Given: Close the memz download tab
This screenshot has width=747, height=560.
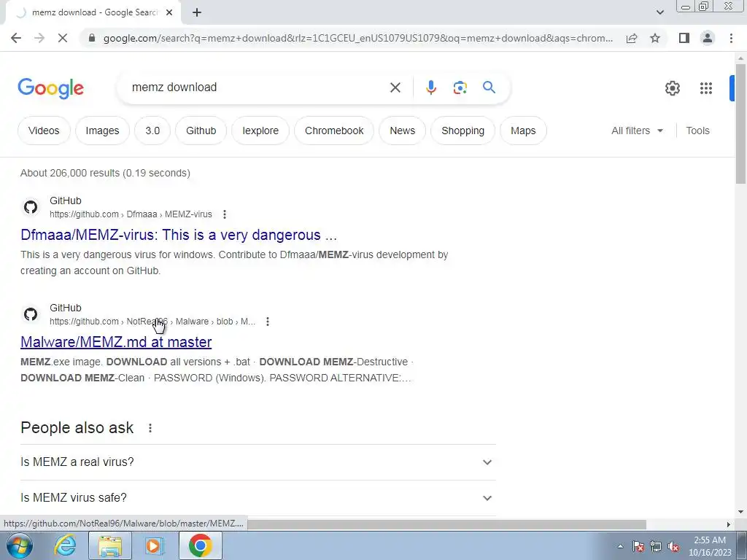Looking at the screenshot, I should 169,13.
